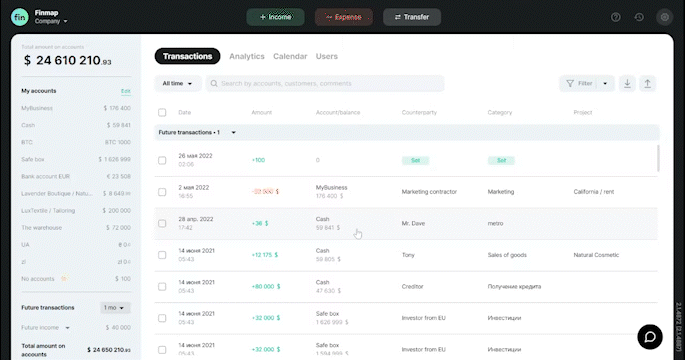Image resolution: width=685 pixels, height=360 pixels.
Task: Open the Filter options dropdown arrow
Action: click(605, 83)
